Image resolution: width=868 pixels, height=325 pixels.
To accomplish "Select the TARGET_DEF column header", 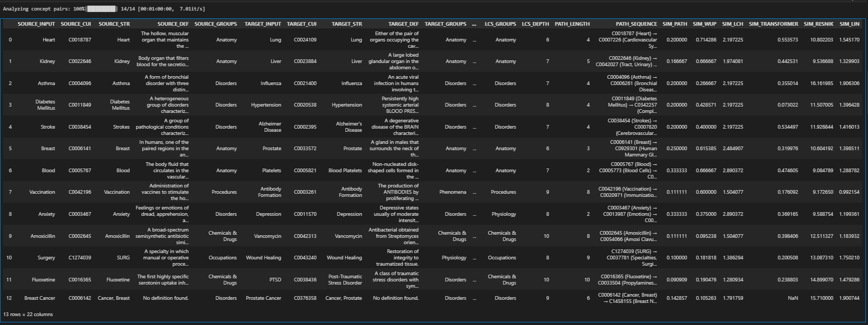I will pyautogui.click(x=403, y=24).
